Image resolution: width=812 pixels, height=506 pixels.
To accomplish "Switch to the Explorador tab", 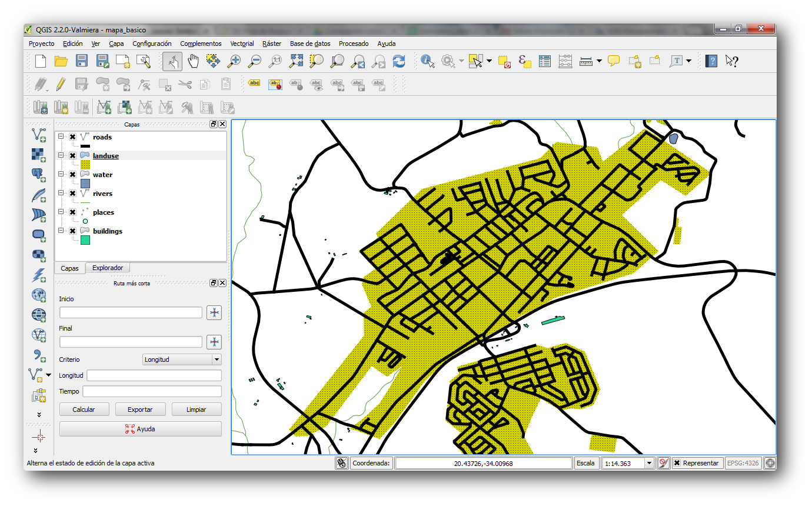I will [x=108, y=268].
